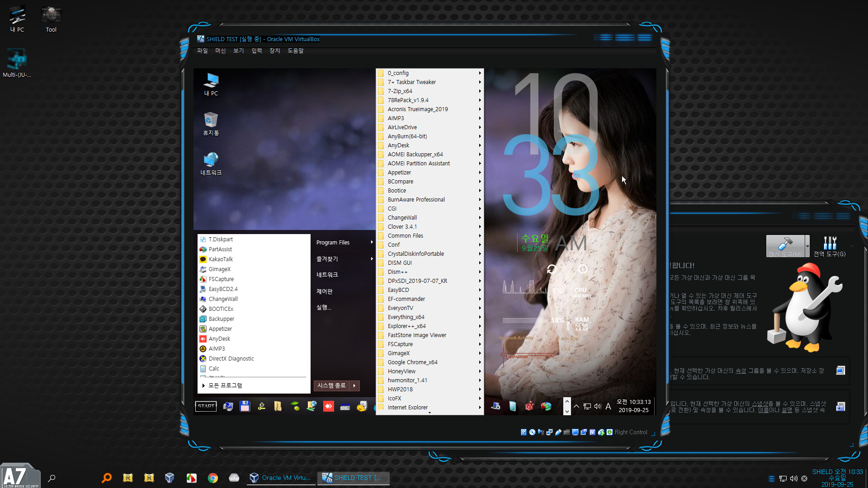Switch to SHIELD TEST taskbar button
The height and width of the screenshot is (488, 868).
(x=353, y=478)
